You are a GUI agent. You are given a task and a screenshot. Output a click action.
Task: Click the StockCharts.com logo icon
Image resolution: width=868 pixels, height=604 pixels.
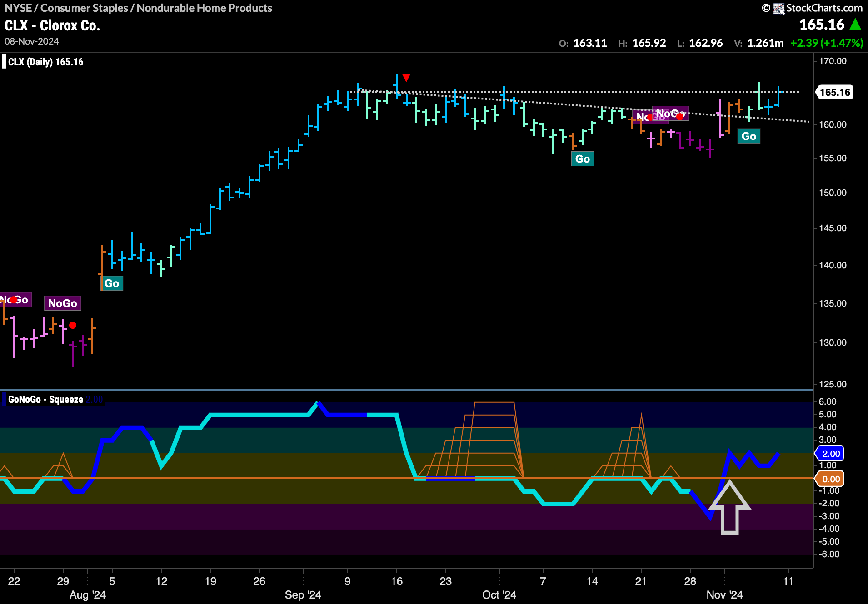click(x=779, y=8)
